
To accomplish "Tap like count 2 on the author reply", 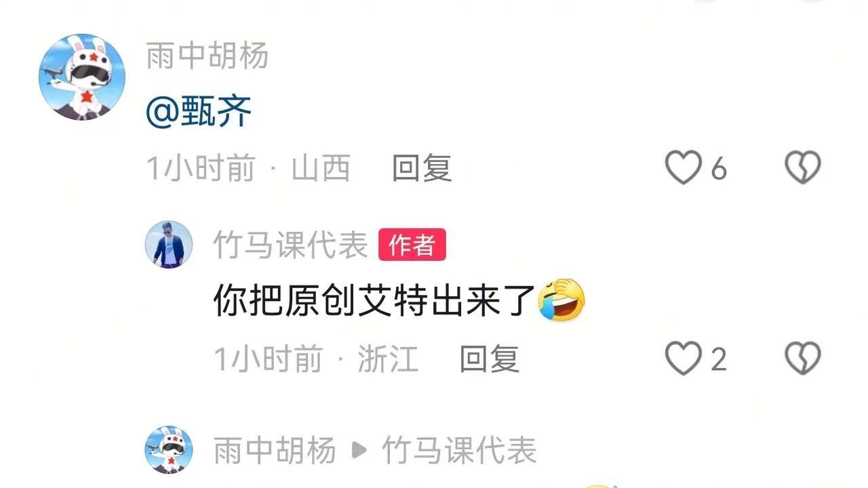I will tap(719, 359).
